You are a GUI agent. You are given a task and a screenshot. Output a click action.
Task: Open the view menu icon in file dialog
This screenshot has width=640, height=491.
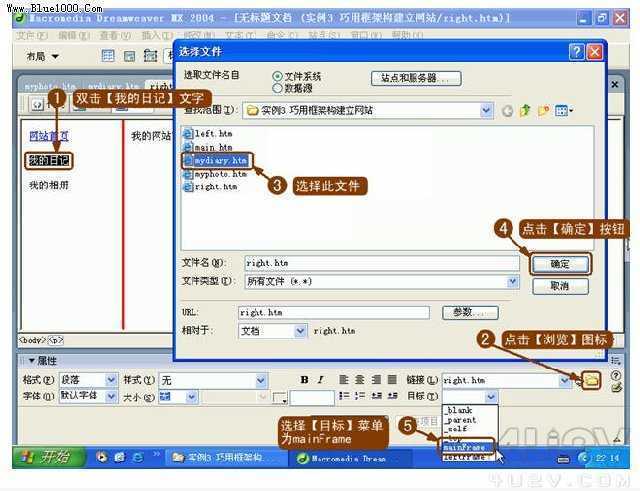(x=564, y=110)
